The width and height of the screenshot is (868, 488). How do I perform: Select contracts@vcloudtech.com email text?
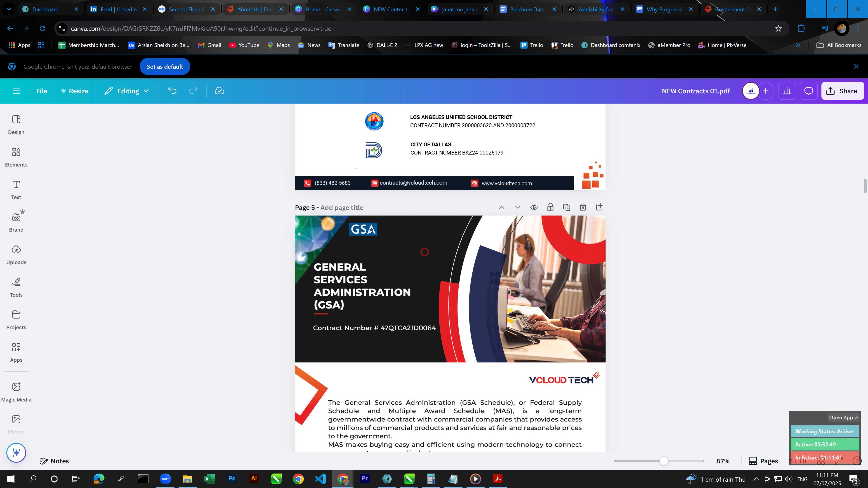413,183
